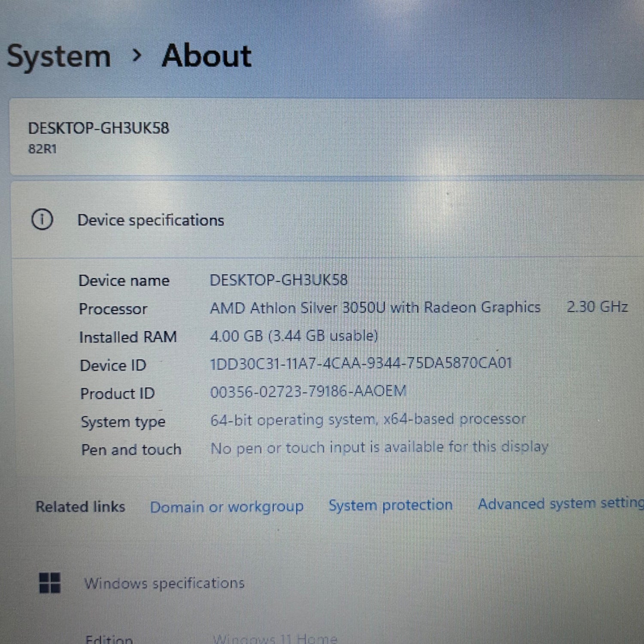Click the Device name value in specifications
This screenshot has width=644, height=644.
(278, 280)
